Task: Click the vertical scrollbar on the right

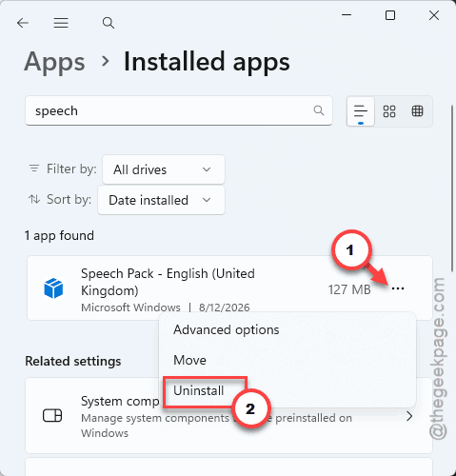Action: pyautogui.click(x=452, y=188)
